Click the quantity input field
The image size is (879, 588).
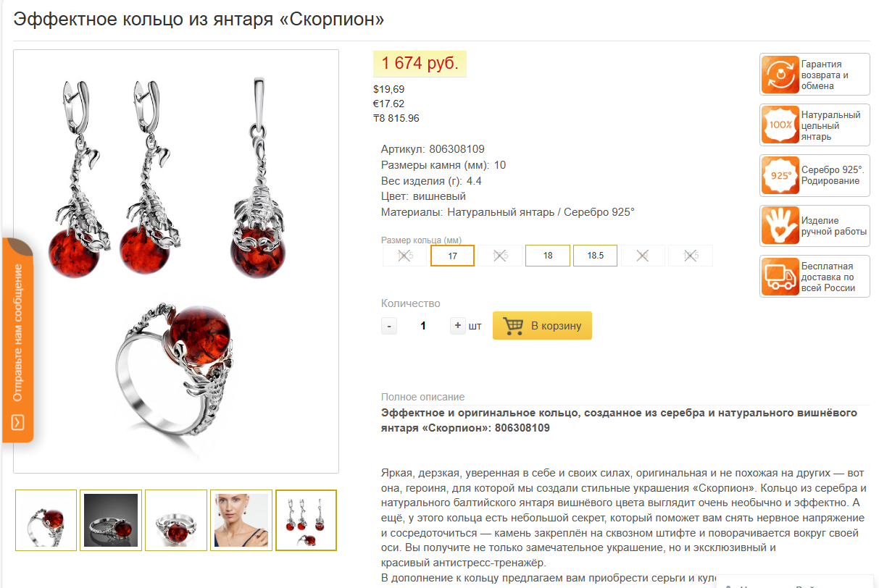click(x=423, y=326)
